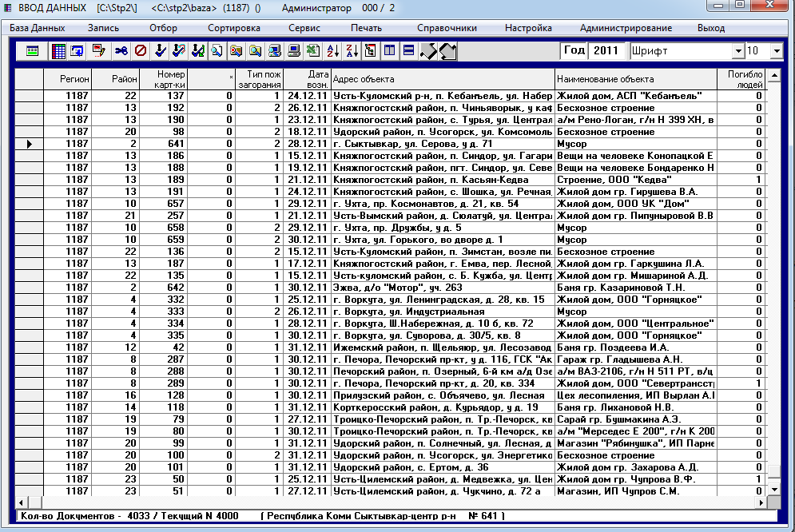Click the document magnifier search icon
Image resolution: width=795 pixels, height=532 pixels.
coord(217,50)
